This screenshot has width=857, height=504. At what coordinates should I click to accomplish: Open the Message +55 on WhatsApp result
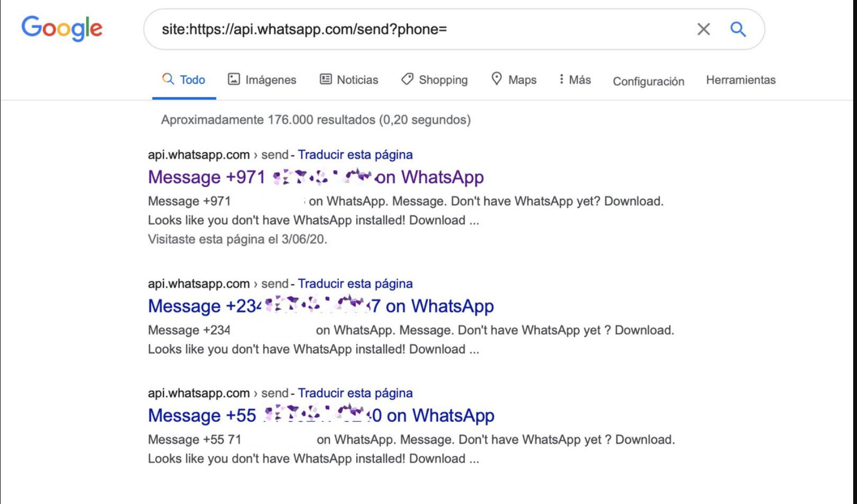(321, 416)
